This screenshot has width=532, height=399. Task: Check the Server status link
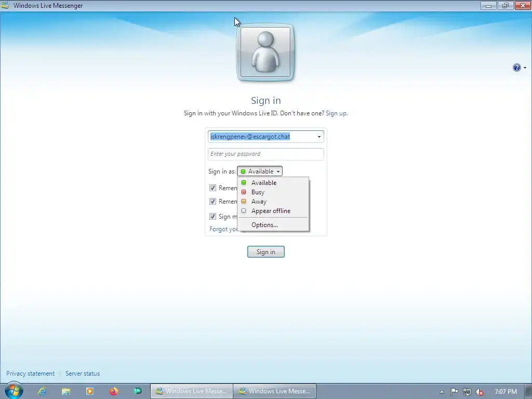pyautogui.click(x=83, y=373)
